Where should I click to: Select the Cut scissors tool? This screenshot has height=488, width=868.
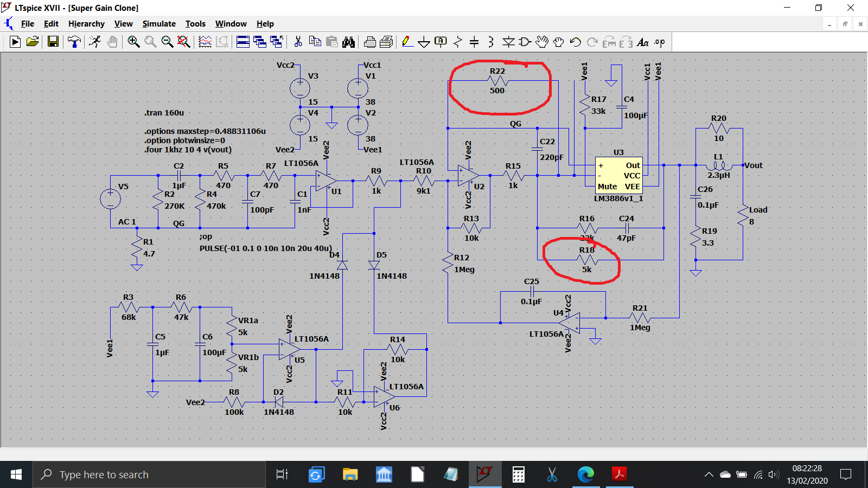298,42
